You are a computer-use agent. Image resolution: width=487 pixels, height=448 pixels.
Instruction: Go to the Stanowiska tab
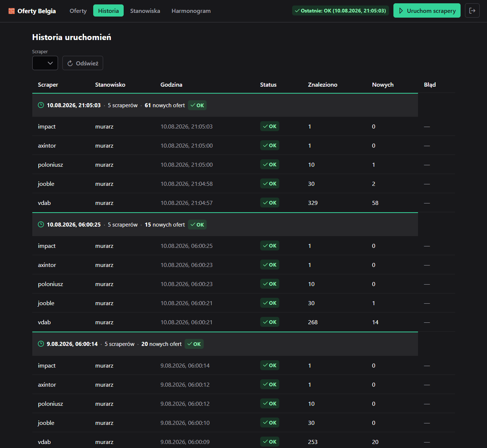[x=145, y=11]
